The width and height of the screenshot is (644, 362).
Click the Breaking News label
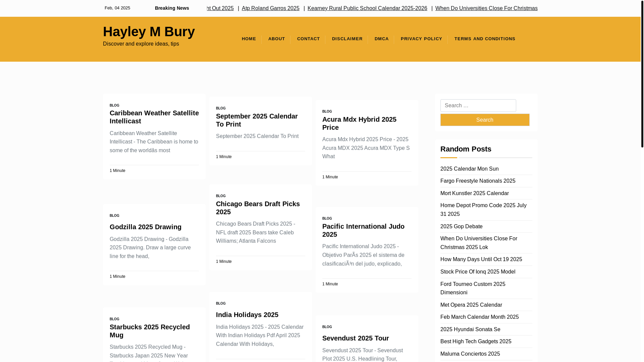[x=172, y=8]
